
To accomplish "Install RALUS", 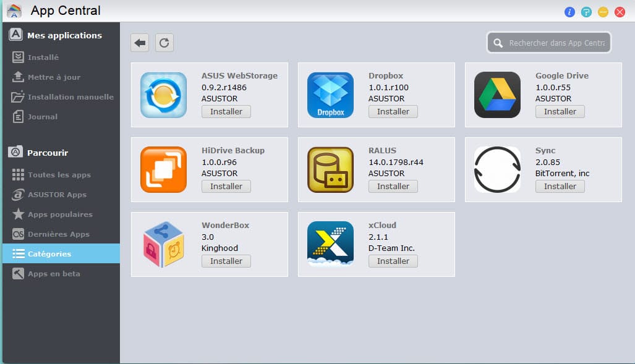I will point(393,186).
